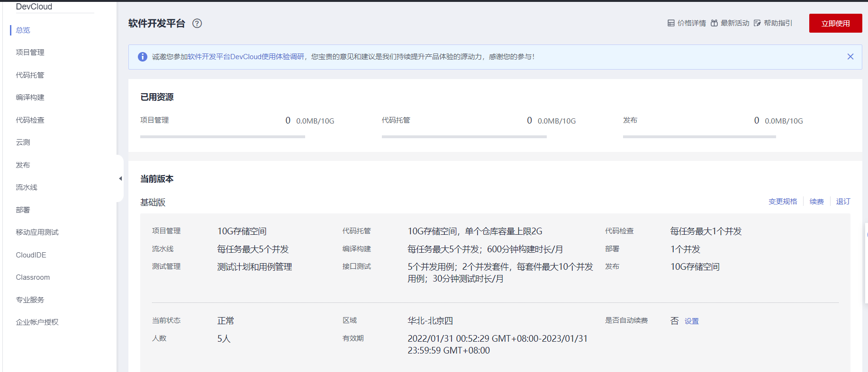Click the 软件开发平台 page title
This screenshot has height=372, width=868.
[x=157, y=23]
